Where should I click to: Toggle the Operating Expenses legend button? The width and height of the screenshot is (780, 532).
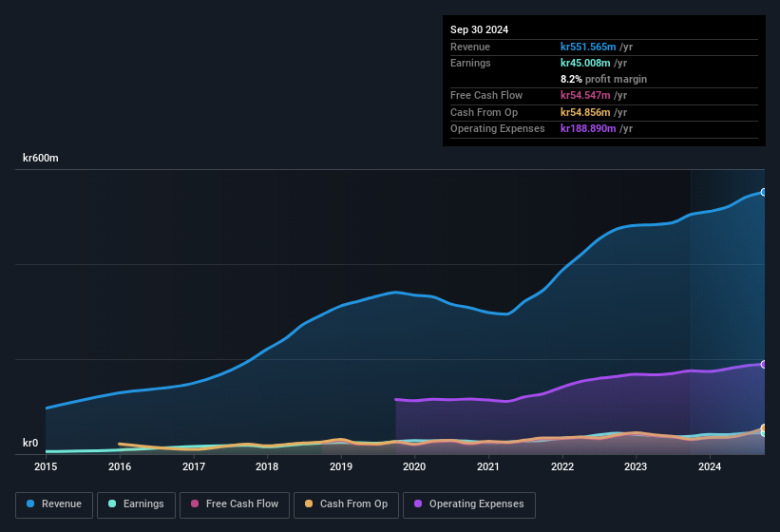point(469,504)
